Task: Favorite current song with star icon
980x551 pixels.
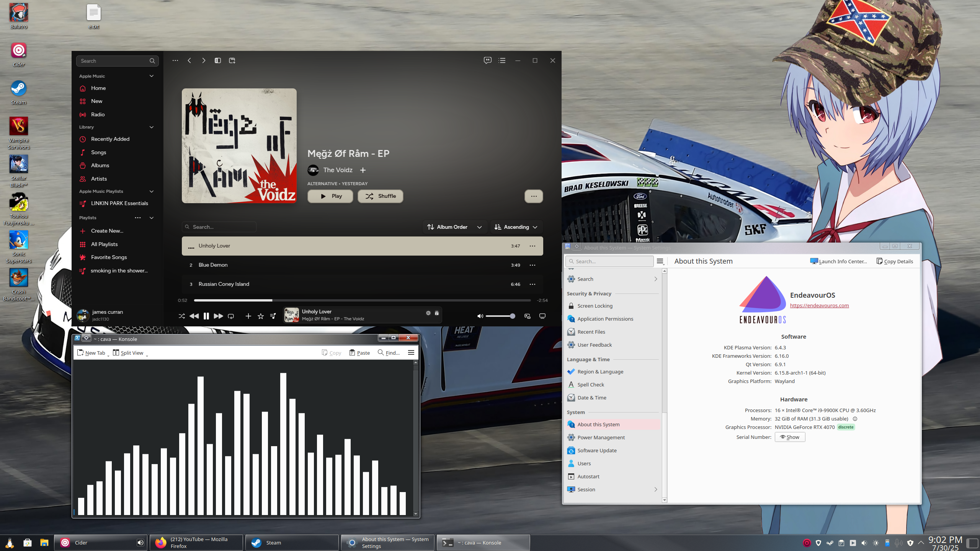Action: click(x=261, y=316)
